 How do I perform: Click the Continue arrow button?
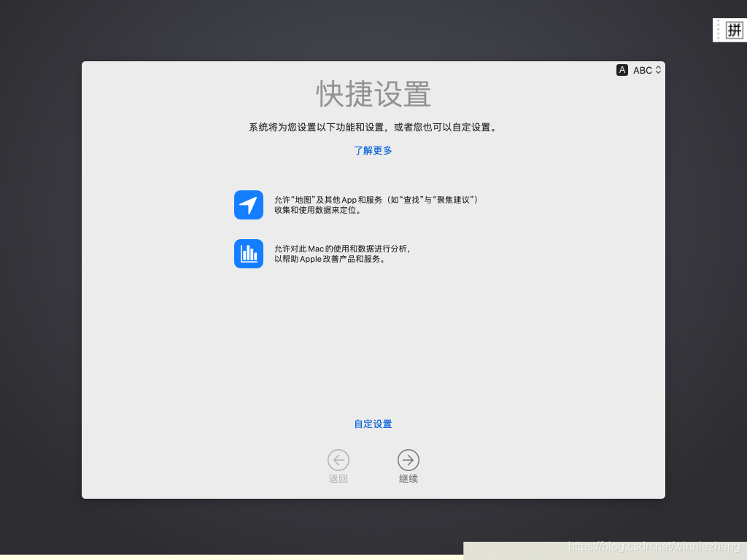point(409,460)
